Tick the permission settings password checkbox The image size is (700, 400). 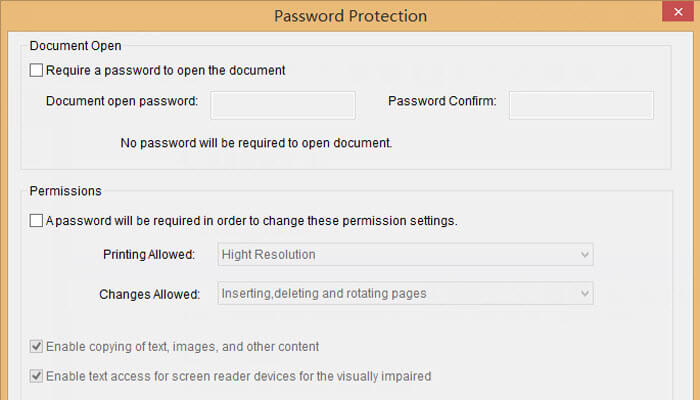tap(37, 220)
